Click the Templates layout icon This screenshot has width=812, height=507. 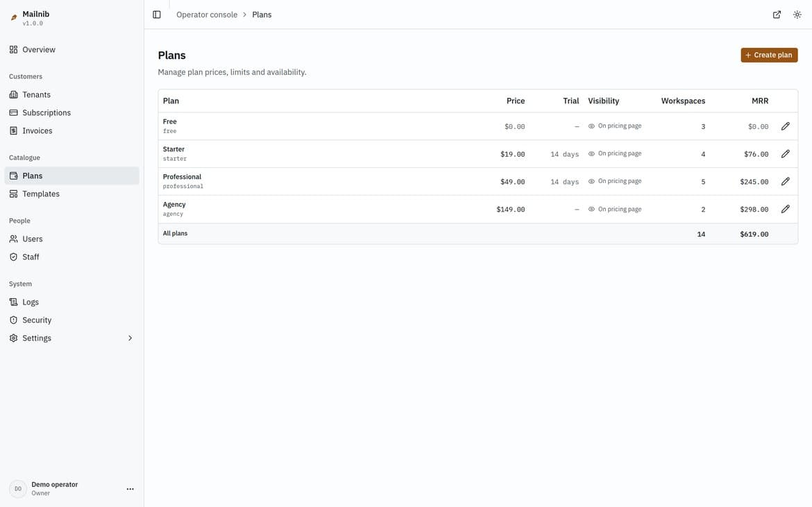pyautogui.click(x=13, y=194)
